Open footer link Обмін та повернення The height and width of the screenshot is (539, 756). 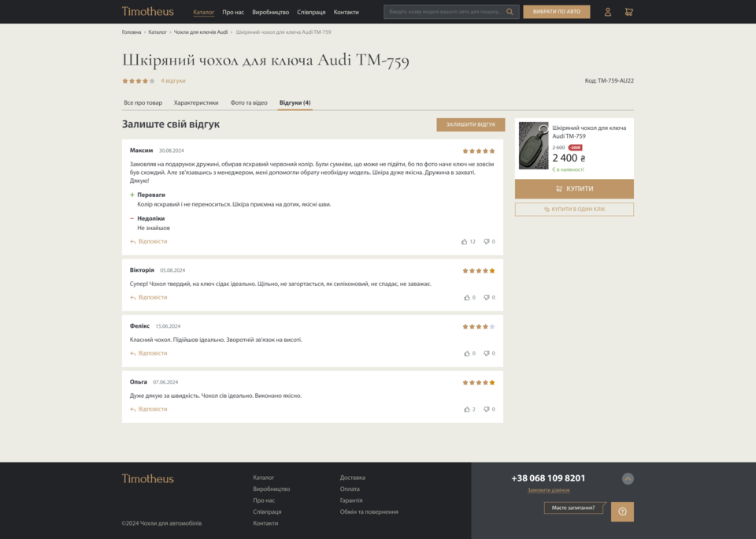(369, 512)
